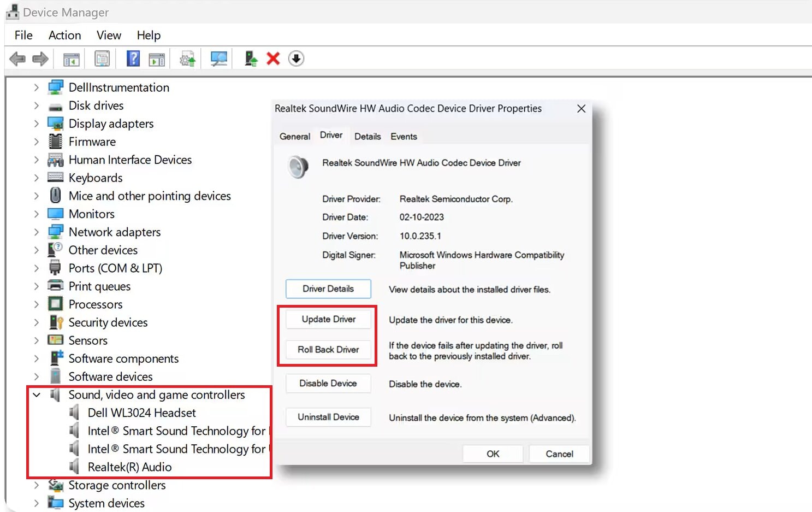Toggle the Show/Hide Action Pane toolbar icon

coord(157,58)
